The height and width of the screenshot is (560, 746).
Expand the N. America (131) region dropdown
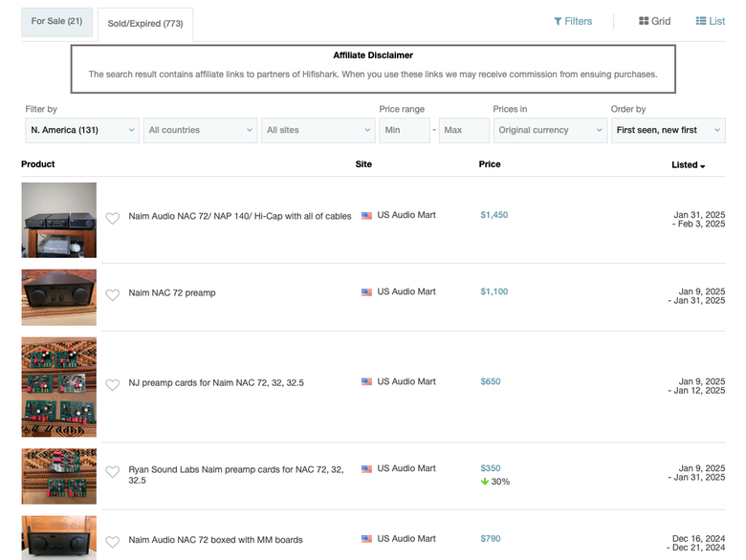pos(82,130)
